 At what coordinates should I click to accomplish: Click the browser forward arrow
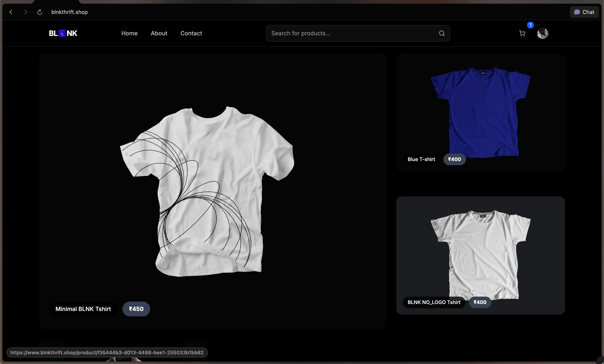pyautogui.click(x=25, y=12)
